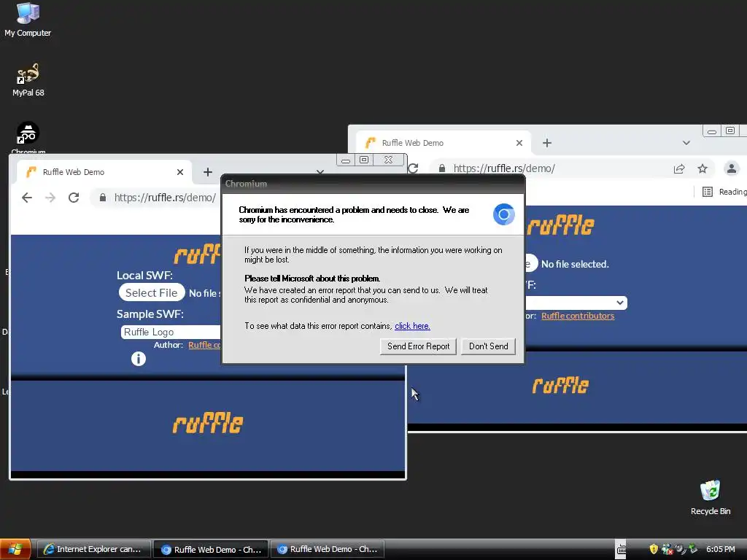
Task: Go forward in front Chromium window
Action: (x=50, y=198)
